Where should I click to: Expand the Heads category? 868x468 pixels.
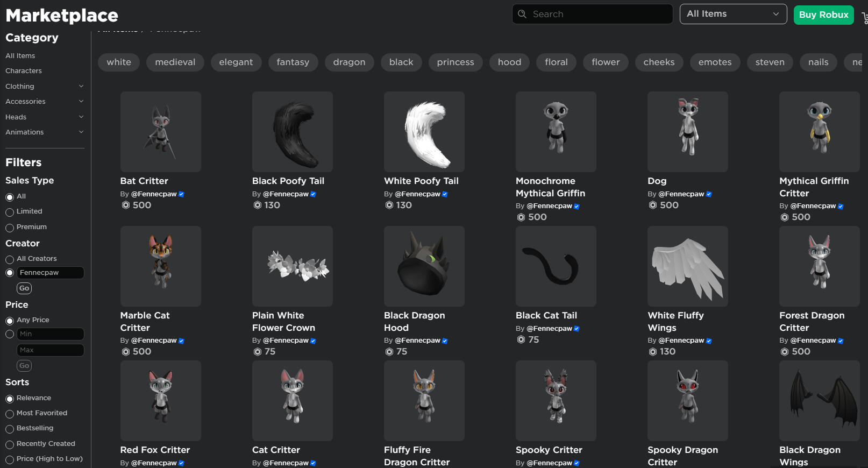45,117
